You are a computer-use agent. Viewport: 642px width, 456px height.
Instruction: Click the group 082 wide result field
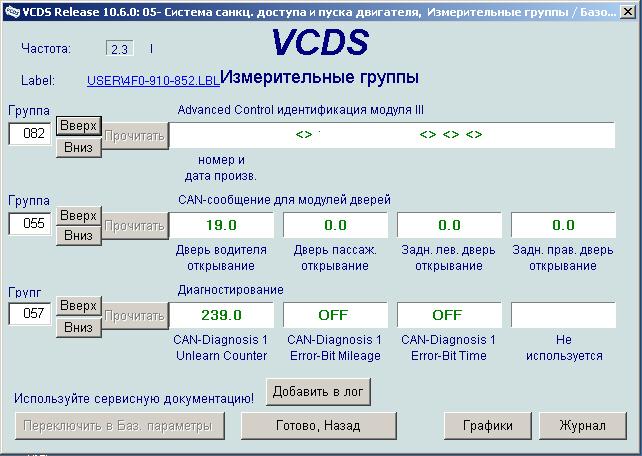392,135
